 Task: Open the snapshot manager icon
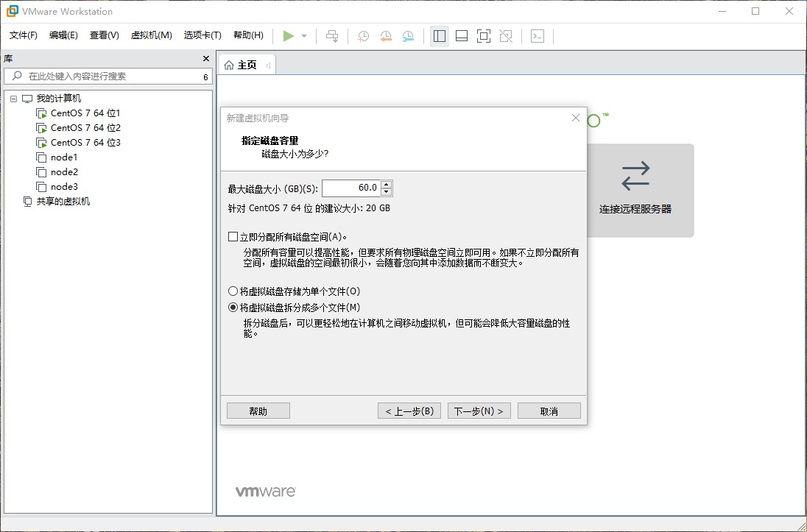(x=408, y=36)
